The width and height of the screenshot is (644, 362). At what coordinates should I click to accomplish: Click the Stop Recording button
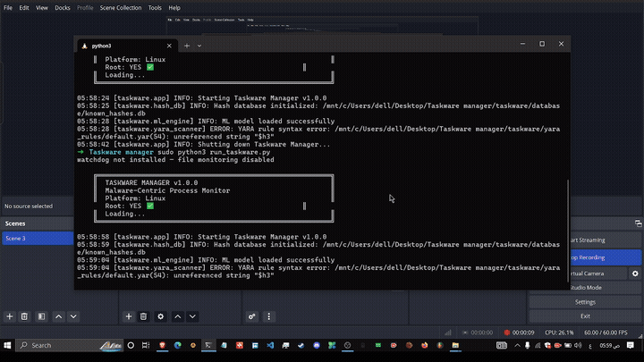tap(606, 257)
